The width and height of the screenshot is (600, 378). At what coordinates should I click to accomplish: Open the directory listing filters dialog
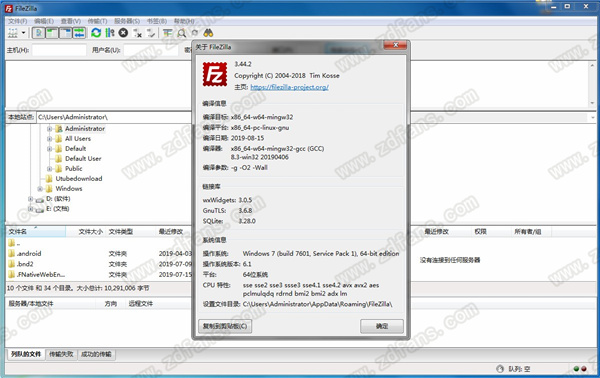168,33
